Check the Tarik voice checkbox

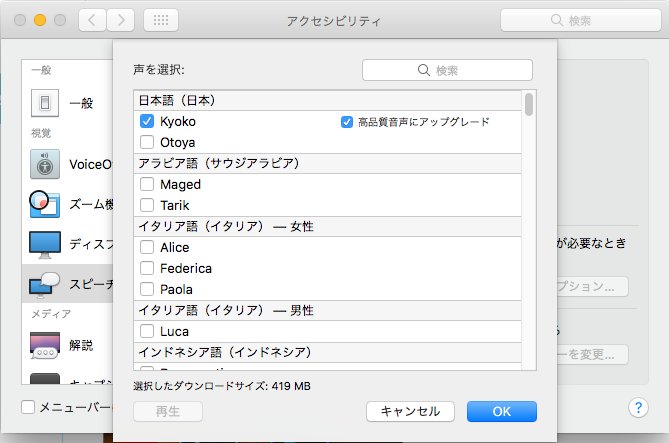tap(147, 205)
